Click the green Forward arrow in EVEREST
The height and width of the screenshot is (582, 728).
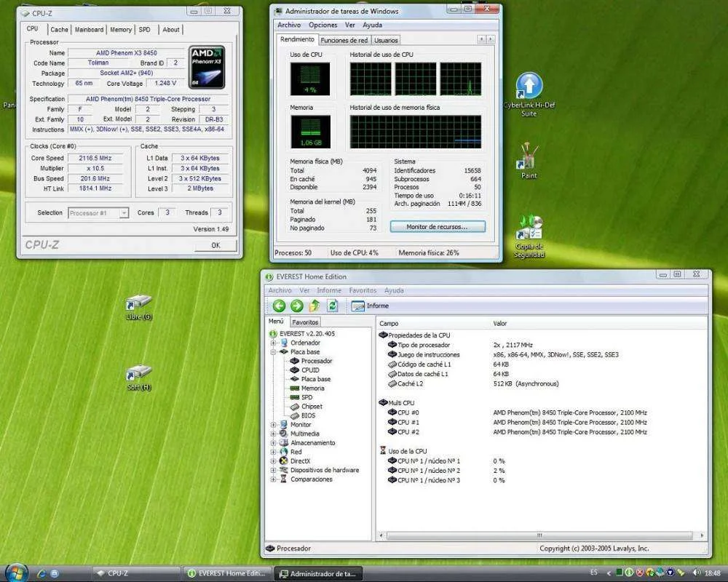point(296,306)
